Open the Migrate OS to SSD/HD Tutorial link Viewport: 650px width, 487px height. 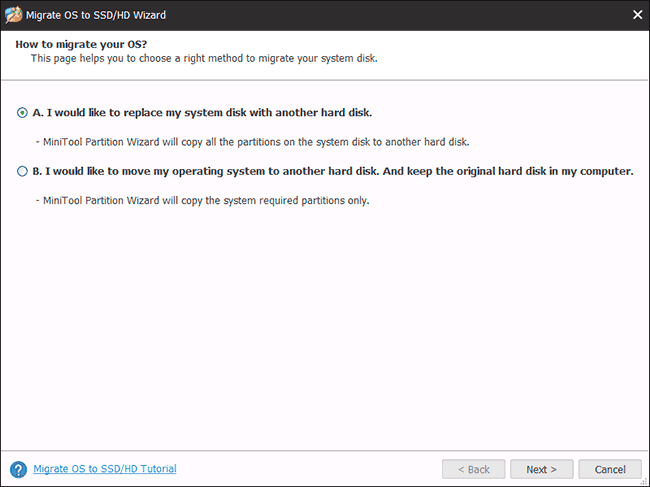(x=105, y=469)
